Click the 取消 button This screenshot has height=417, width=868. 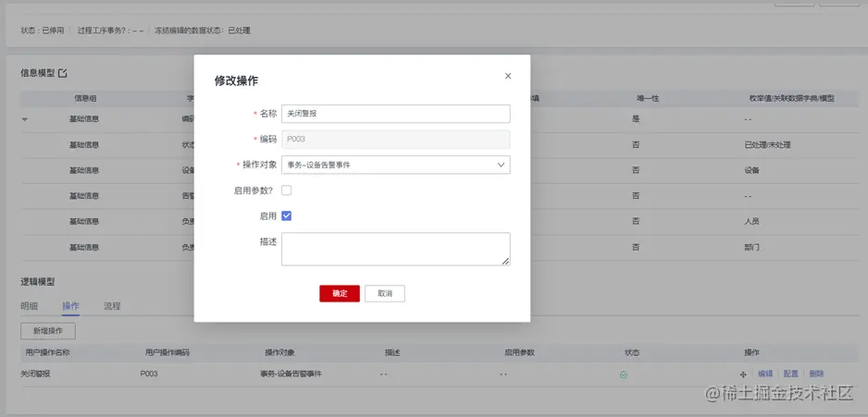point(385,294)
